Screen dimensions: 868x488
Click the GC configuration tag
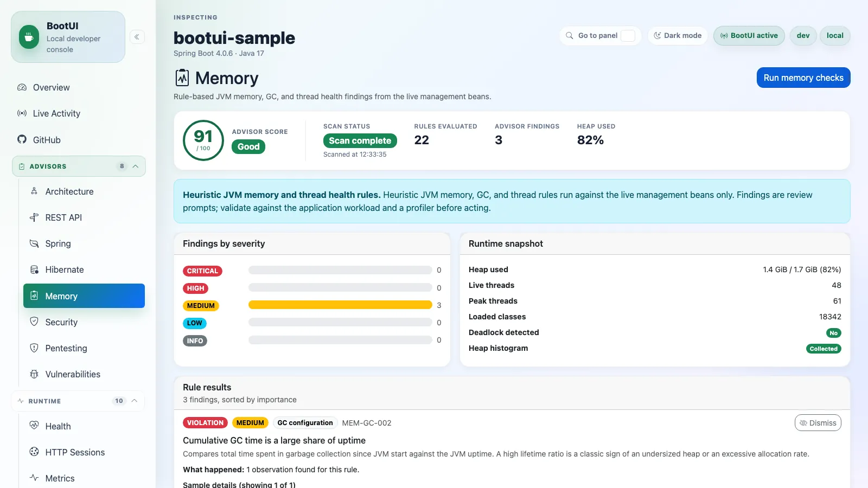[x=305, y=423]
